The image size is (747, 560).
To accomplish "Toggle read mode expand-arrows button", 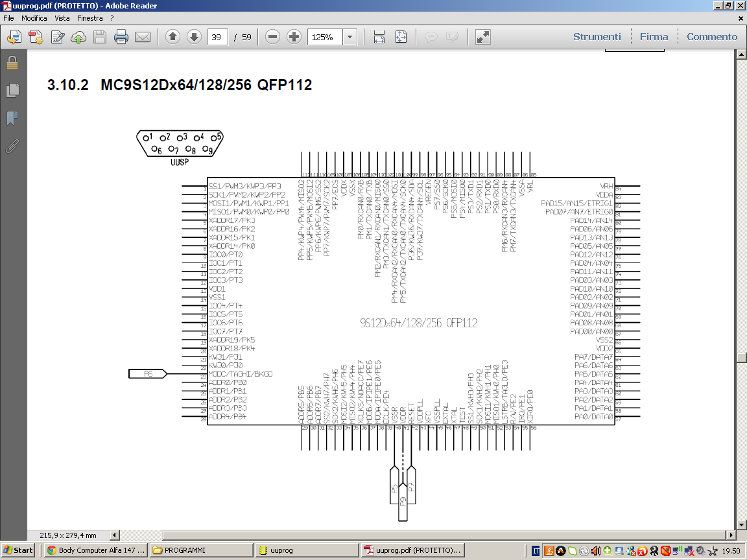I will 482,37.
